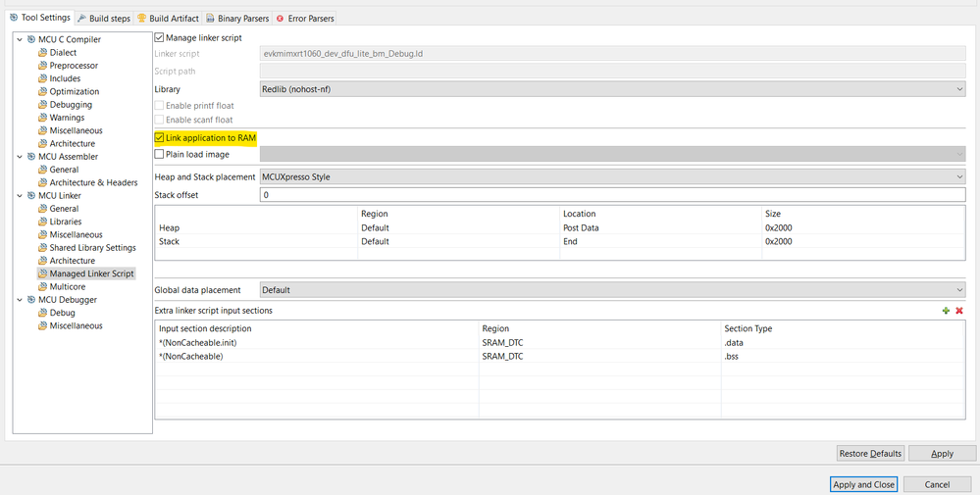Viewport: 980px width, 495px height.
Task: Click the MCU Debugger tool icon
Action: tap(31, 300)
